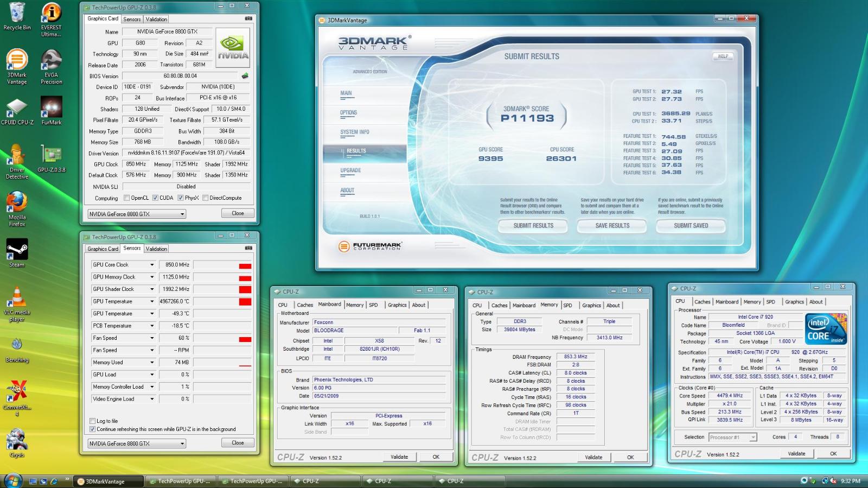Click the NVIDIA logo in GPU-Z
Viewport: 868px width, 488px height.
233,48
